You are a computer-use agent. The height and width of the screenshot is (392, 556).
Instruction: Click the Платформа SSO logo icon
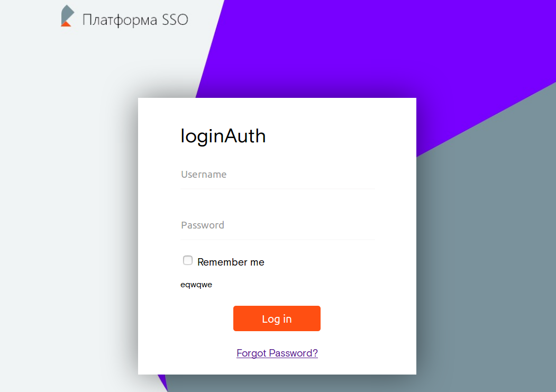tap(67, 16)
